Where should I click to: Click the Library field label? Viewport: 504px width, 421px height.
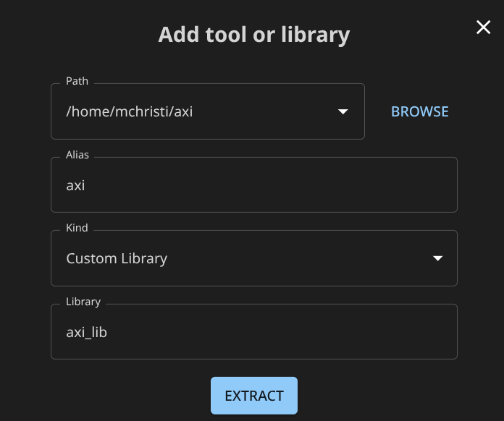[x=83, y=302]
